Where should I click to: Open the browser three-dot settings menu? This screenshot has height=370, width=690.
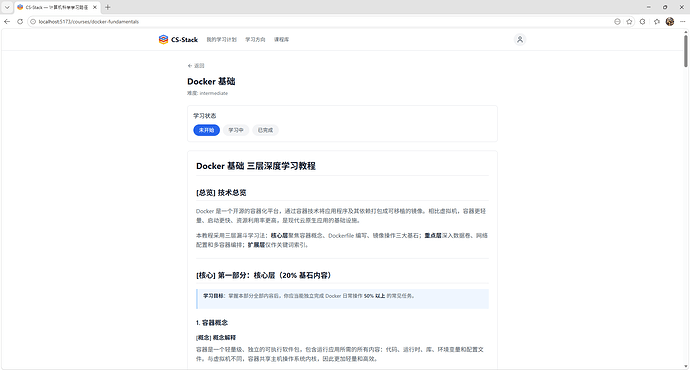683,22
